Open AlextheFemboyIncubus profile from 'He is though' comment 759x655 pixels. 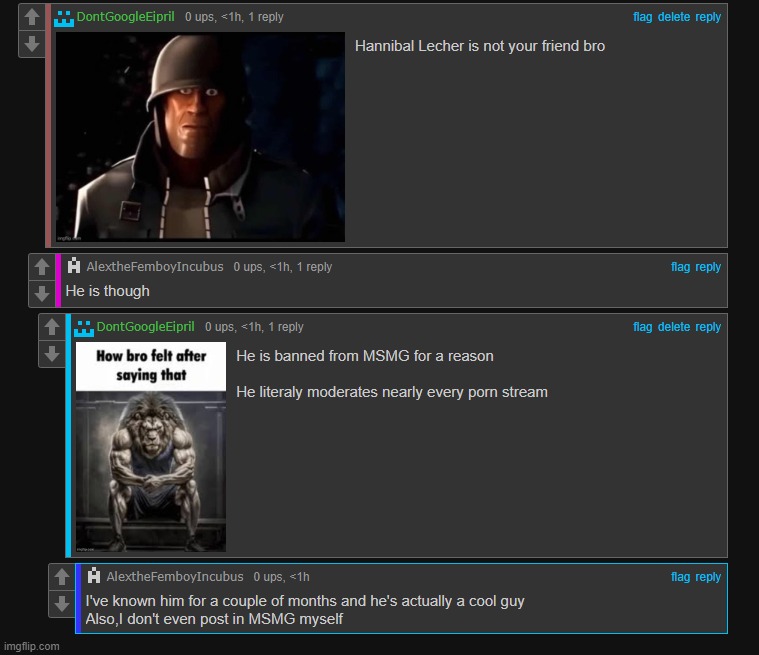coord(155,267)
